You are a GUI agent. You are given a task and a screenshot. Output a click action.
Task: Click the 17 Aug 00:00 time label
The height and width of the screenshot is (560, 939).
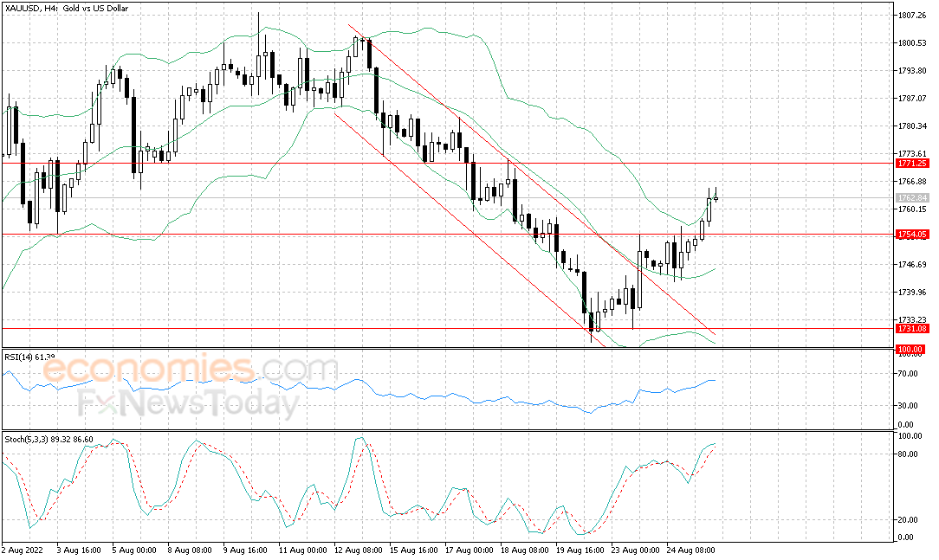469,550
